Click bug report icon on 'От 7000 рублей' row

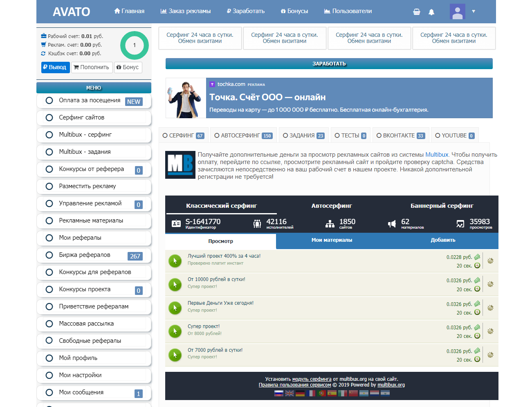click(x=490, y=355)
